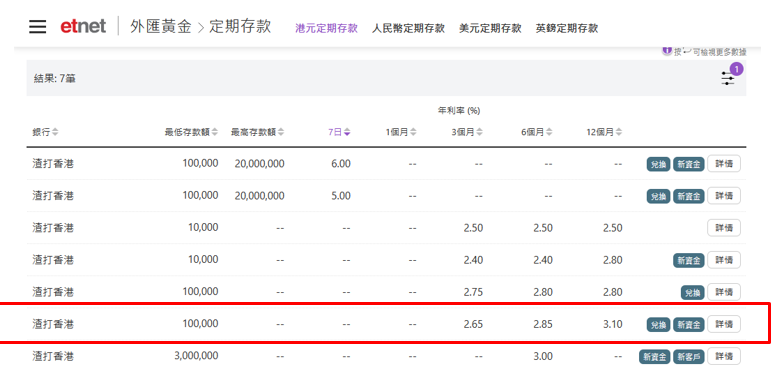Click 渣打香港 in the 3,000,000 row
The image size is (779, 378).
pos(53,356)
